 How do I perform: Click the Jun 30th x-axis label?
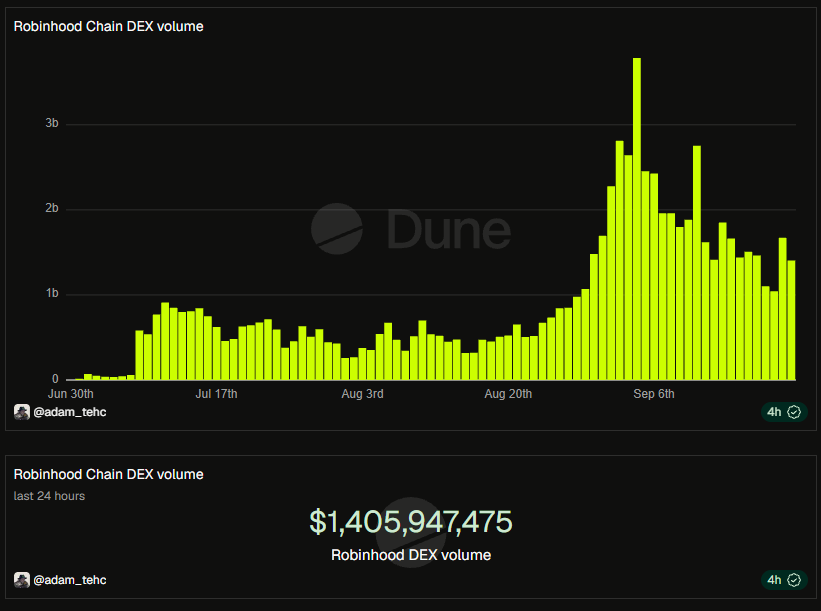71,394
